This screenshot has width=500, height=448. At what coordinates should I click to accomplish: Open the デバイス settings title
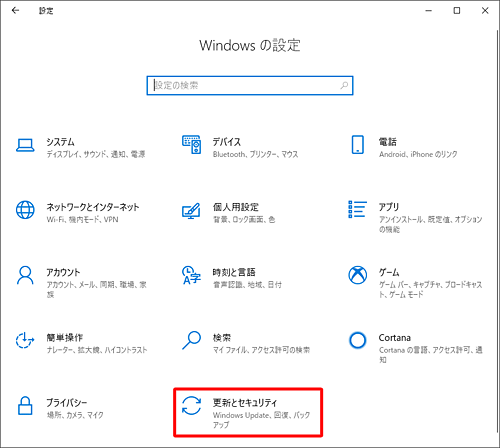pyautogui.click(x=227, y=142)
